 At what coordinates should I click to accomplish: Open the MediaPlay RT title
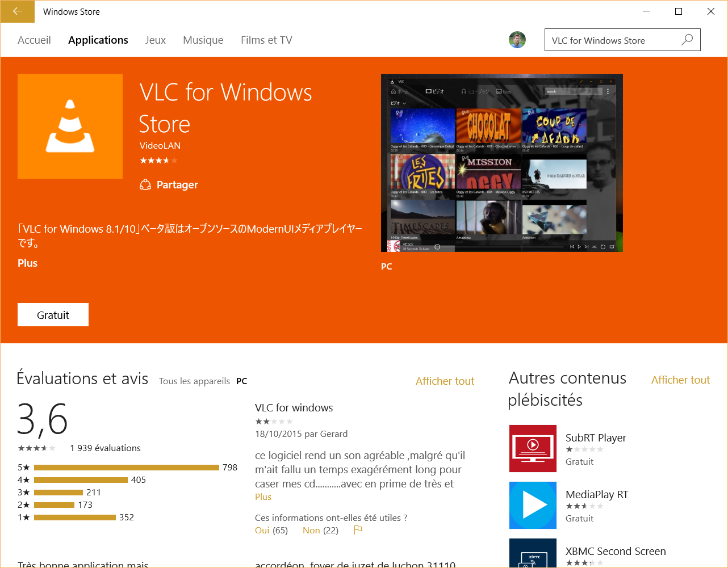[x=597, y=494]
